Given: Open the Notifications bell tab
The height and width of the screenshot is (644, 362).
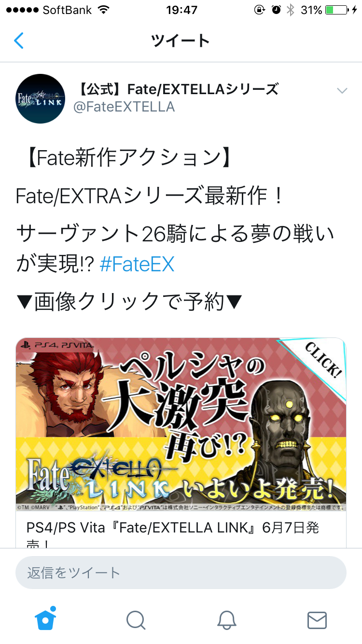Looking at the screenshot, I should tap(226, 620).
